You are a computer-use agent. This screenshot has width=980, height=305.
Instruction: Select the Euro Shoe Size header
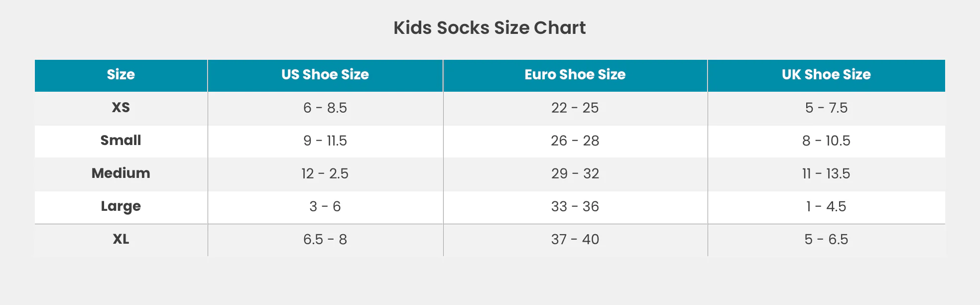click(575, 75)
